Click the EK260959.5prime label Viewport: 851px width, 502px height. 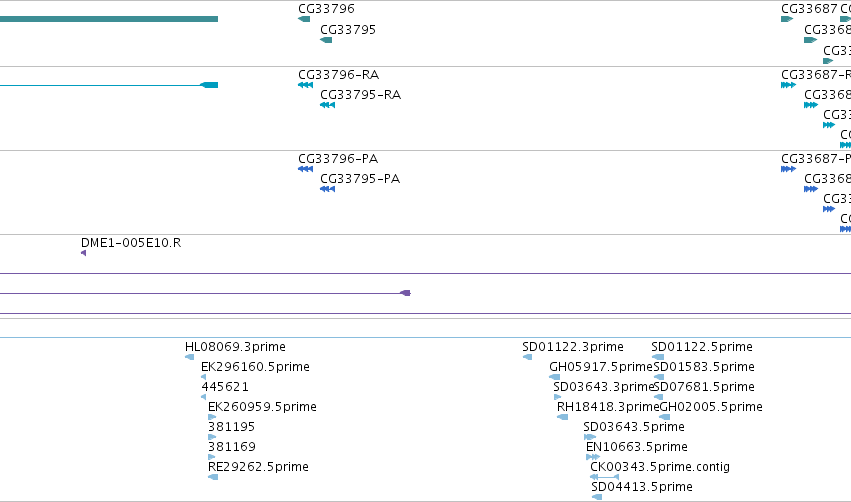262,406
